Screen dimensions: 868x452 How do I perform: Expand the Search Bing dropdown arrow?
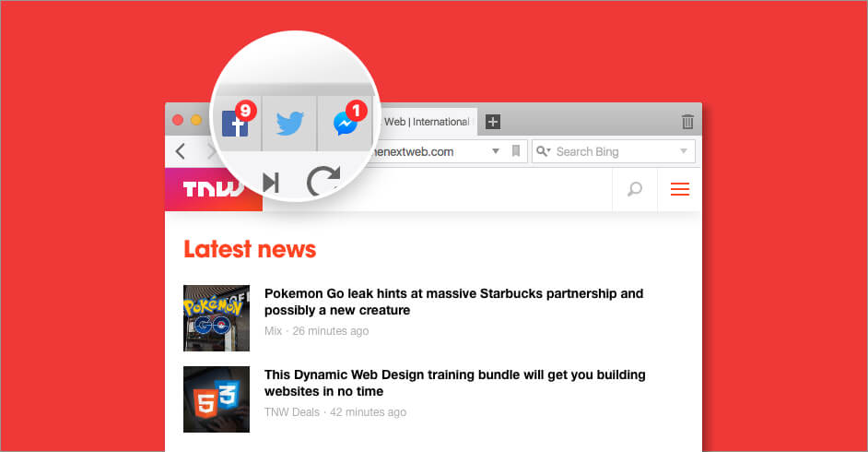684,151
